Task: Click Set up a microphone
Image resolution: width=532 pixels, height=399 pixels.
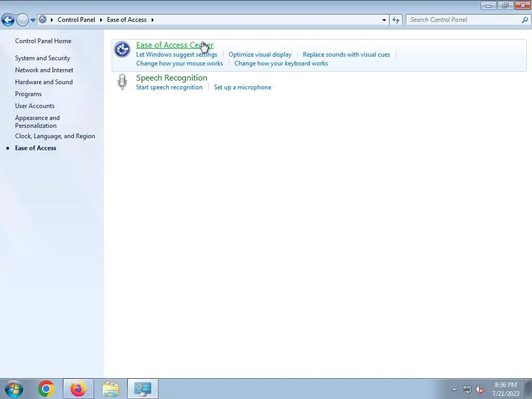Action: [243, 87]
